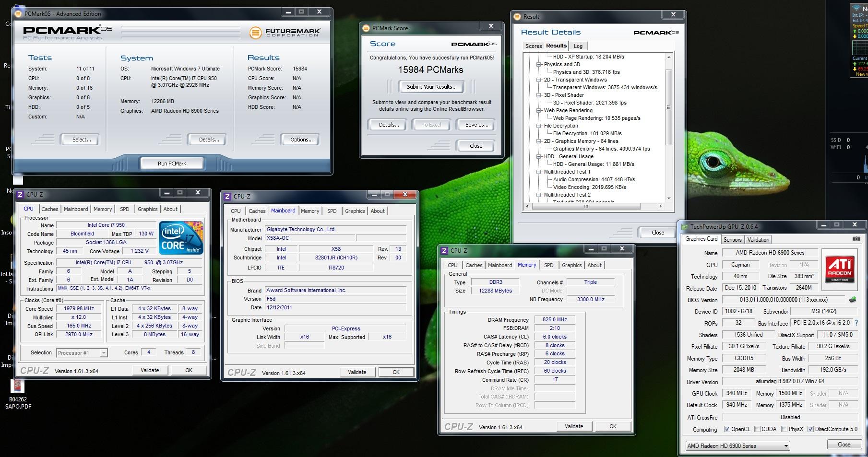
Task: Toggle the DirectCompute 5.0 checkbox
Action: (810, 429)
